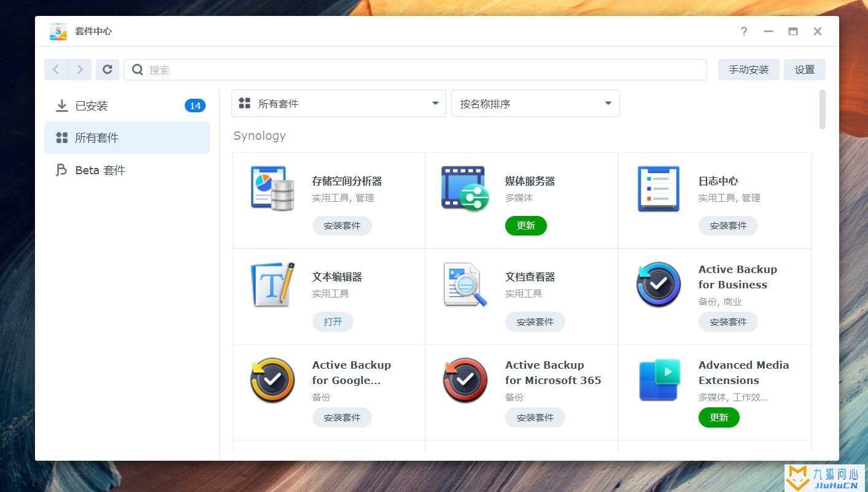Install Active Backup for Microsoft 365 package

pyautogui.click(x=535, y=417)
